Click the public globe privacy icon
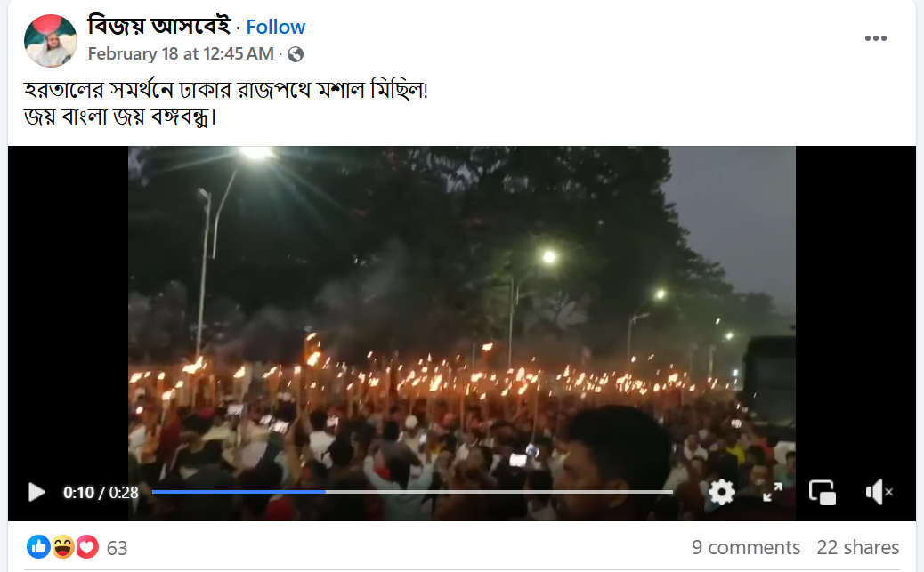Screen dimensions: 924x572 coord(296,54)
